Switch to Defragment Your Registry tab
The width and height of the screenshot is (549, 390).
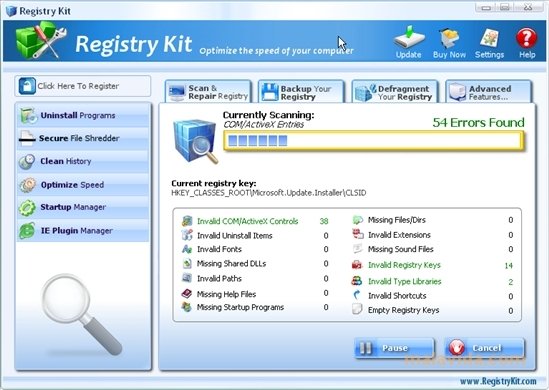click(395, 92)
